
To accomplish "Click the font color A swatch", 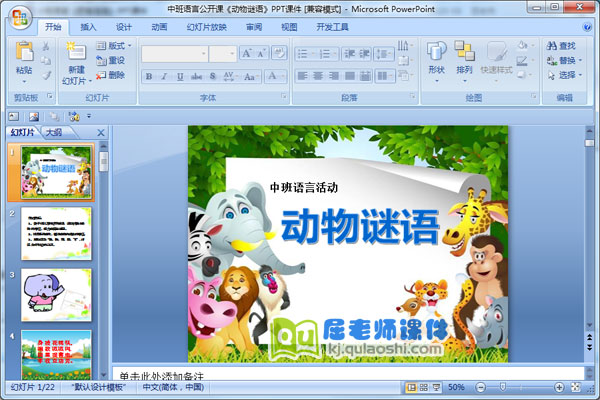I will (x=272, y=76).
